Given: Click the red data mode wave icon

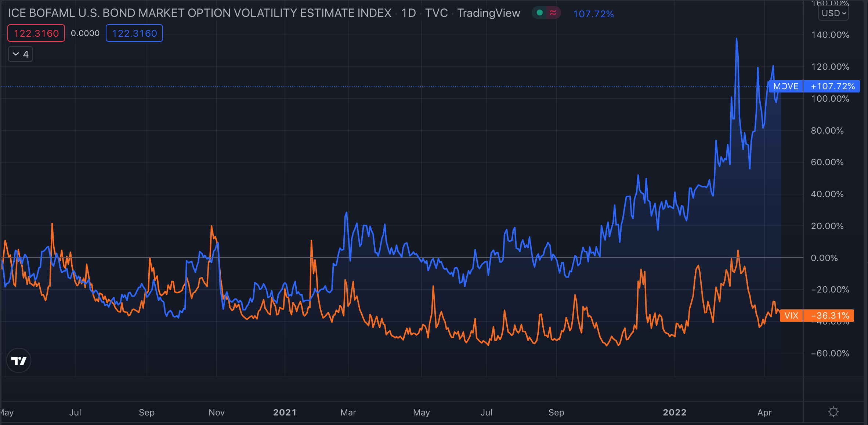Looking at the screenshot, I should pos(553,13).
